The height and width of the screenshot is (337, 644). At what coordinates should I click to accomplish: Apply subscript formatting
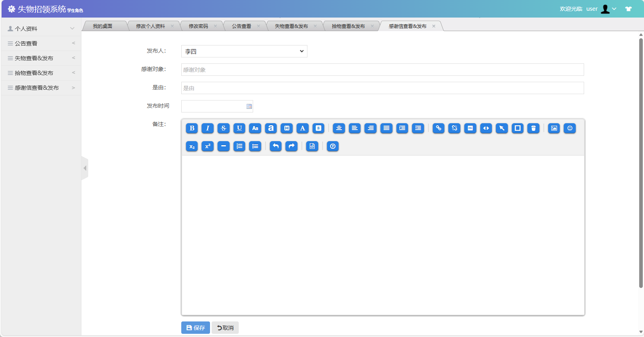(192, 146)
